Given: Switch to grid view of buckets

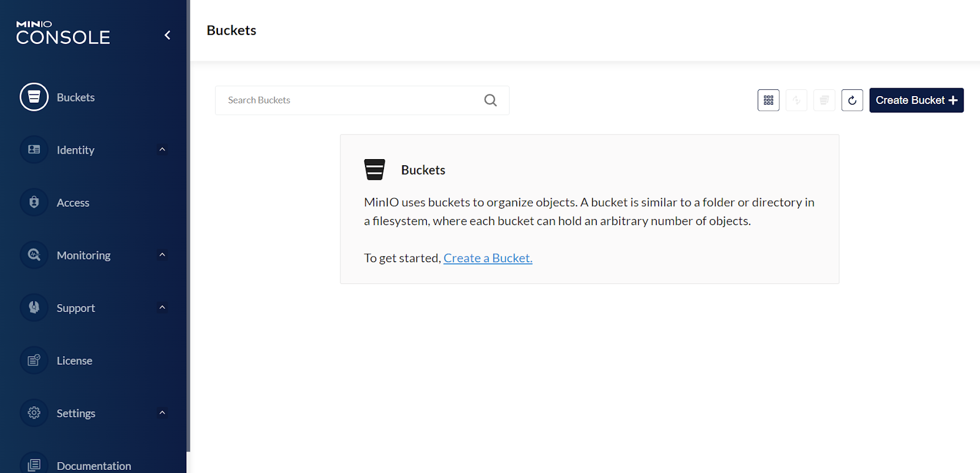Looking at the screenshot, I should [x=769, y=100].
